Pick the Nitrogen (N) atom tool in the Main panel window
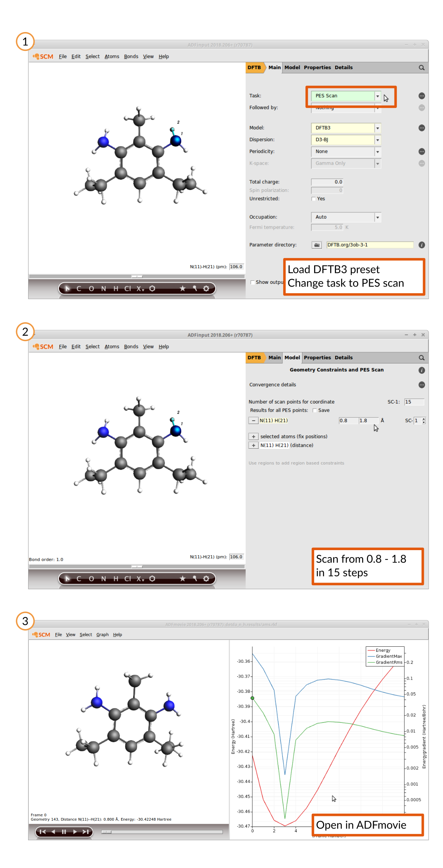Image resolution: width=443 pixels, height=868 pixels. [104, 289]
